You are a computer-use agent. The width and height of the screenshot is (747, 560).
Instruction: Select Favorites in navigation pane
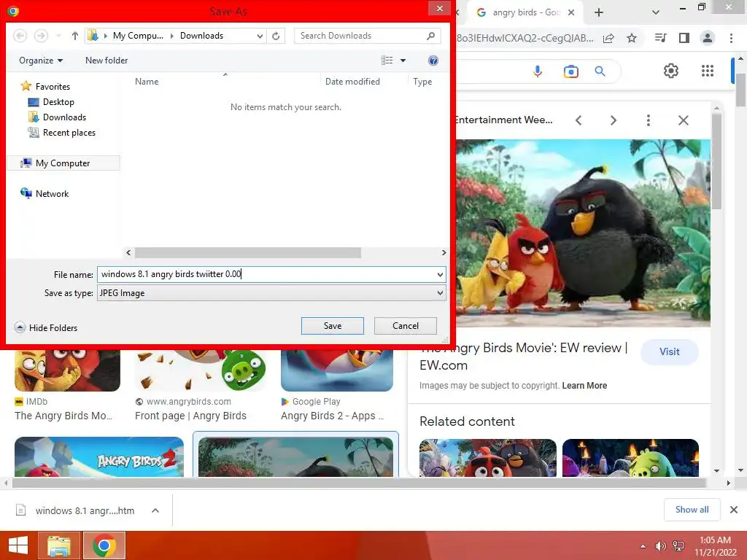(x=46, y=86)
